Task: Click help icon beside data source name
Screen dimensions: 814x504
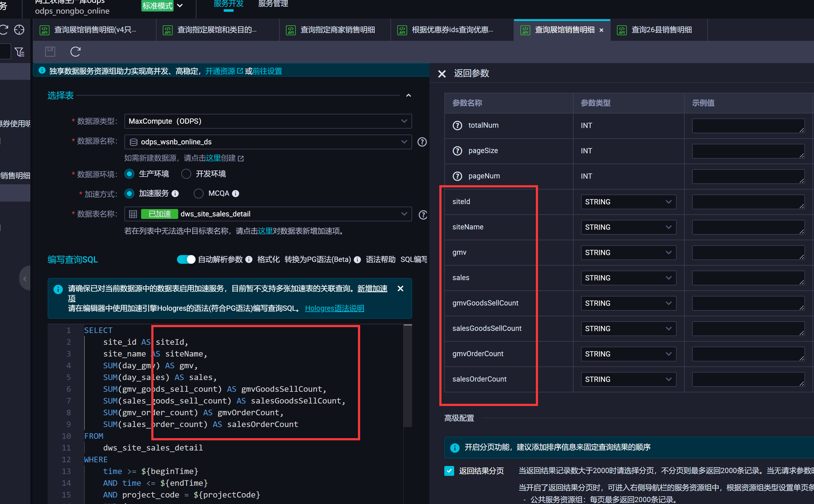Action: 422,142
